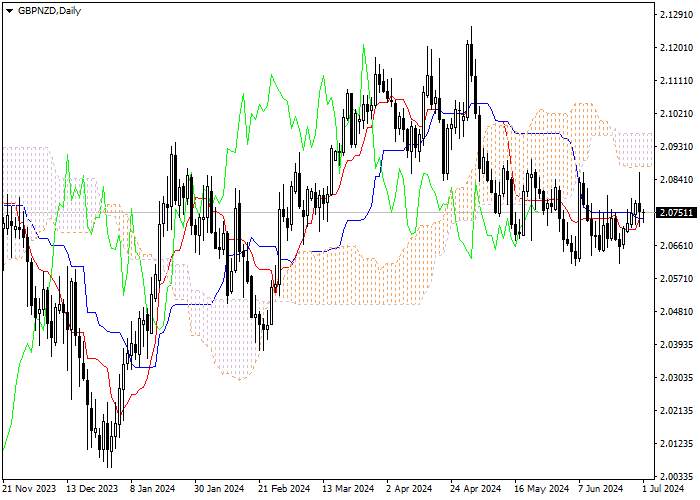Click the 2.03935 price axis label
The image size is (700, 500).
[x=676, y=345]
